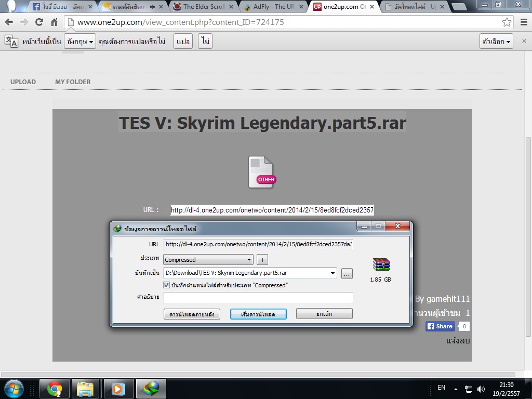Image resolution: width=532 pixels, height=399 pixels.
Task: Open the media player taskbar icon
Action: (118, 389)
